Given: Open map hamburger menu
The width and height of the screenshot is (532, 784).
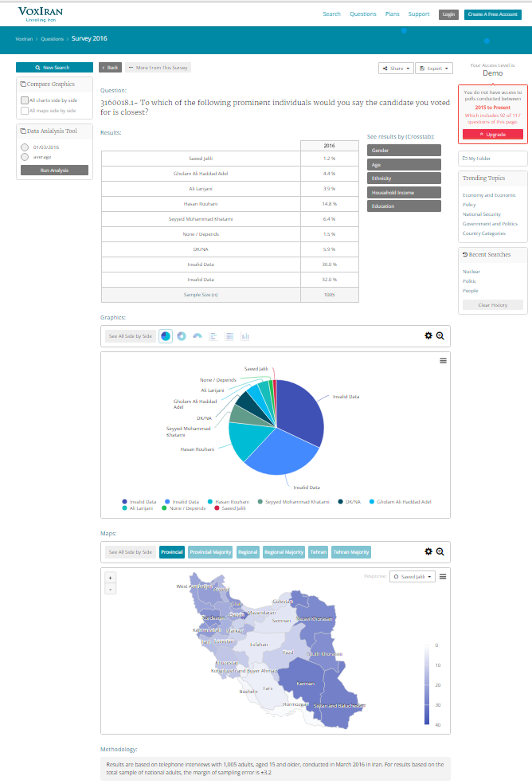Looking at the screenshot, I should tap(443, 577).
